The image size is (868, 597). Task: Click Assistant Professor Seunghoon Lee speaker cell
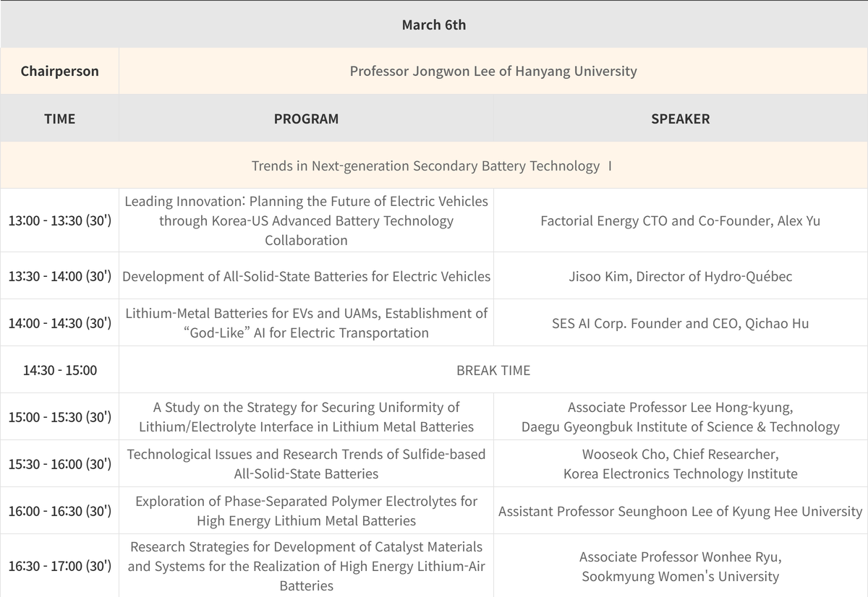click(x=680, y=511)
